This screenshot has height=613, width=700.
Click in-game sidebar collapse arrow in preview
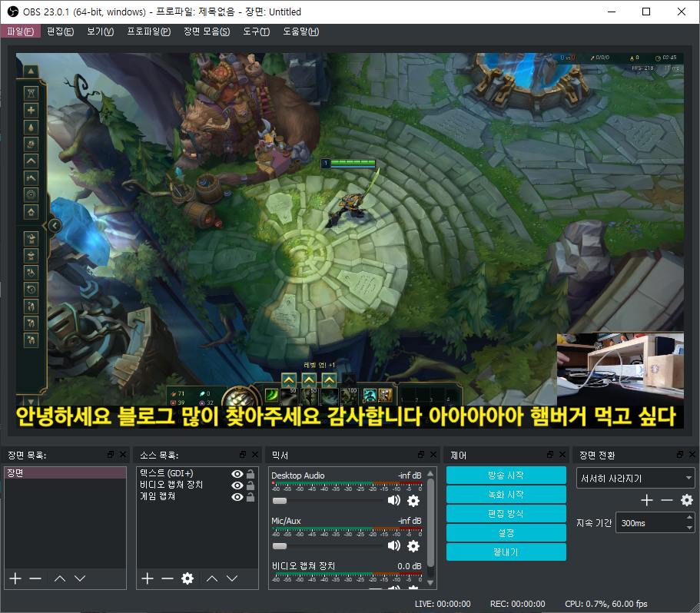click(x=55, y=226)
